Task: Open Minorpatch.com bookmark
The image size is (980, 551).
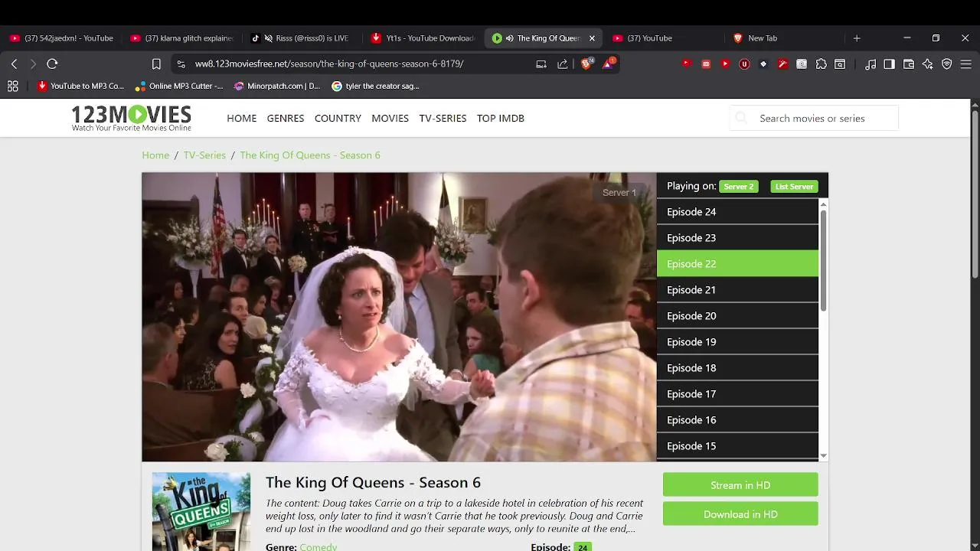Action: coord(277,86)
